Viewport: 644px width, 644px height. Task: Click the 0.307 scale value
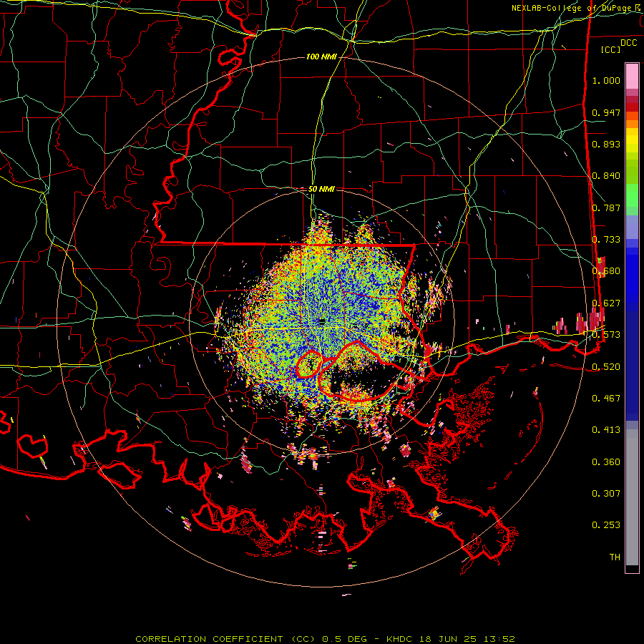(606, 494)
